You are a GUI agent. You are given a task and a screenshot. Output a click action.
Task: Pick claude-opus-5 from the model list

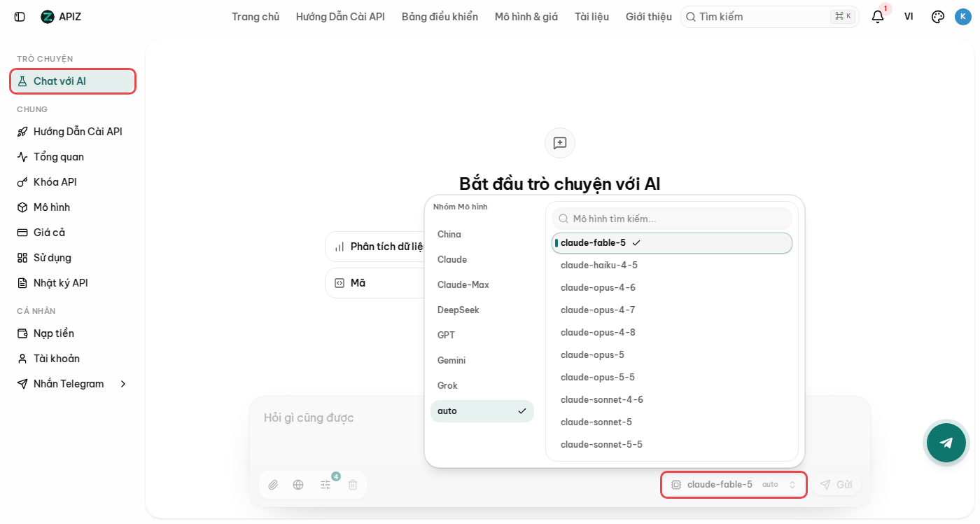[672, 355]
